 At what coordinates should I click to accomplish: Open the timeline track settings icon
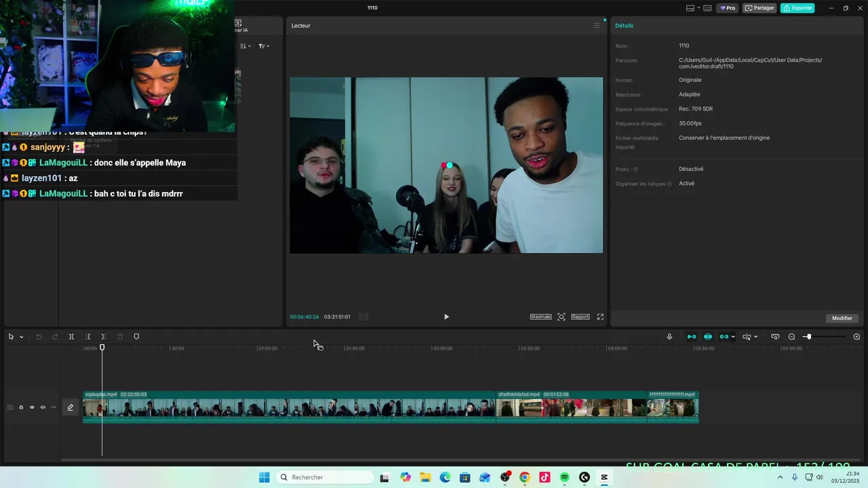775,337
